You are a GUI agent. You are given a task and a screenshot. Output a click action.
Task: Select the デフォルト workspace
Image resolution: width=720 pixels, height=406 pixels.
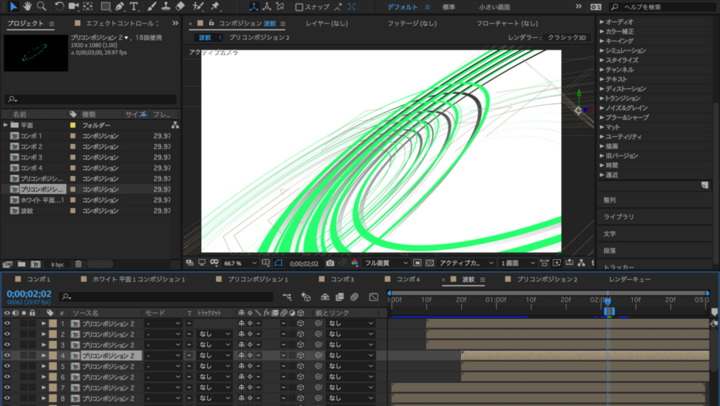pyautogui.click(x=402, y=7)
